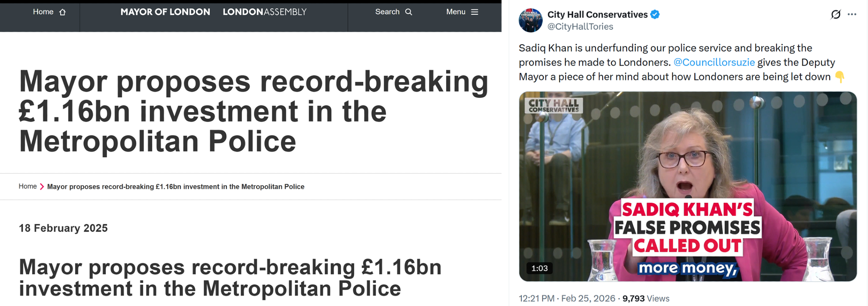Viewport: 868px width, 306px height.
Task: Click the blue verified badge
Action: click(655, 14)
